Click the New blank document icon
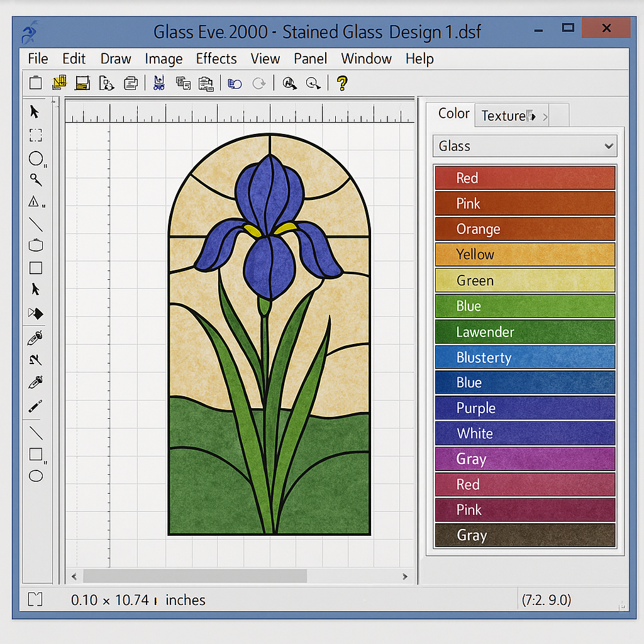The height and width of the screenshot is (644, 644). pyautogui.click(x=36, y=83)
